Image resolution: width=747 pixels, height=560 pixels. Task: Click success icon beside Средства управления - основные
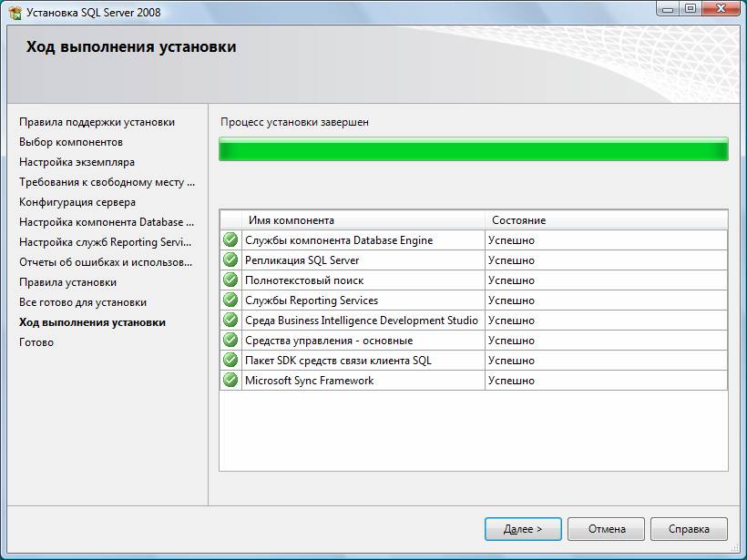pos(230,341)
